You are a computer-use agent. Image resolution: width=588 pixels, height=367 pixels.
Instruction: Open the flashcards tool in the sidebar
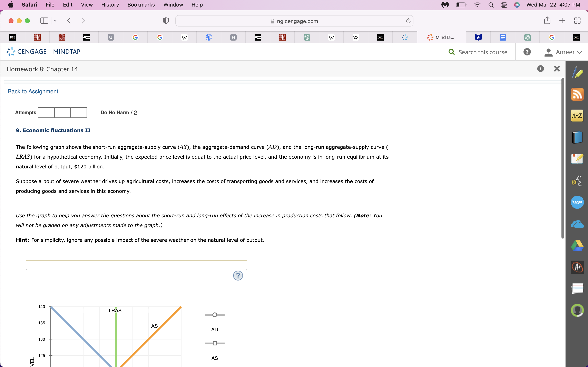coord(577,288)
